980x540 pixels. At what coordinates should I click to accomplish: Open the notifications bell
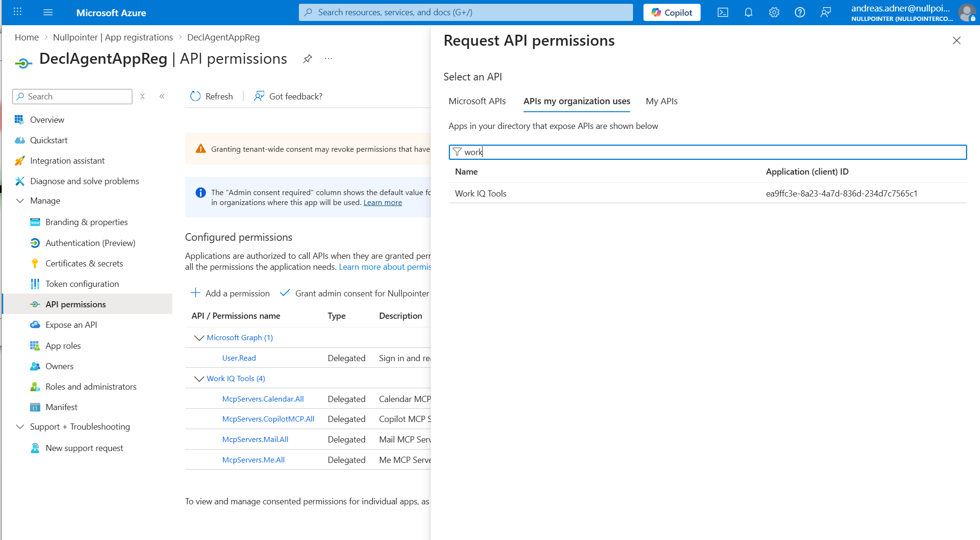point(748,12)
